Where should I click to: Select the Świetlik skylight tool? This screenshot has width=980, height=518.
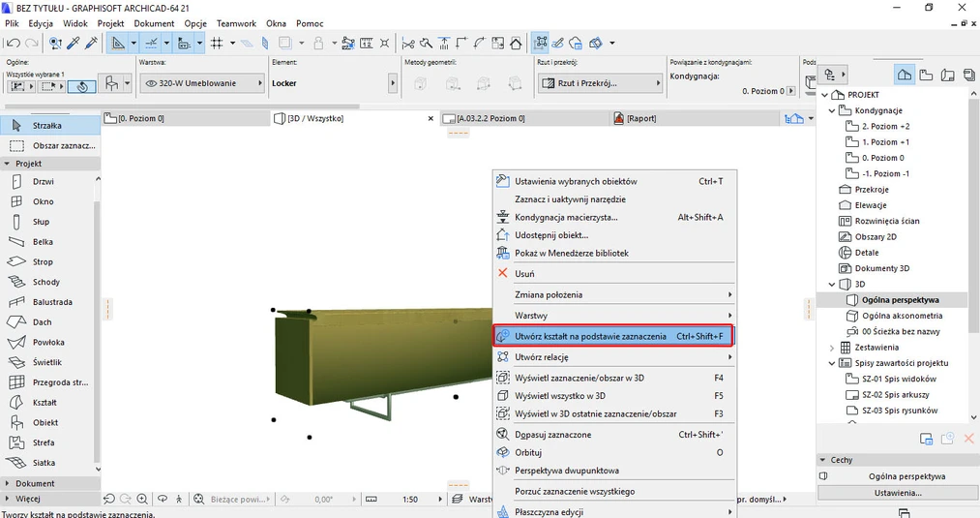(x=46, y=362)
